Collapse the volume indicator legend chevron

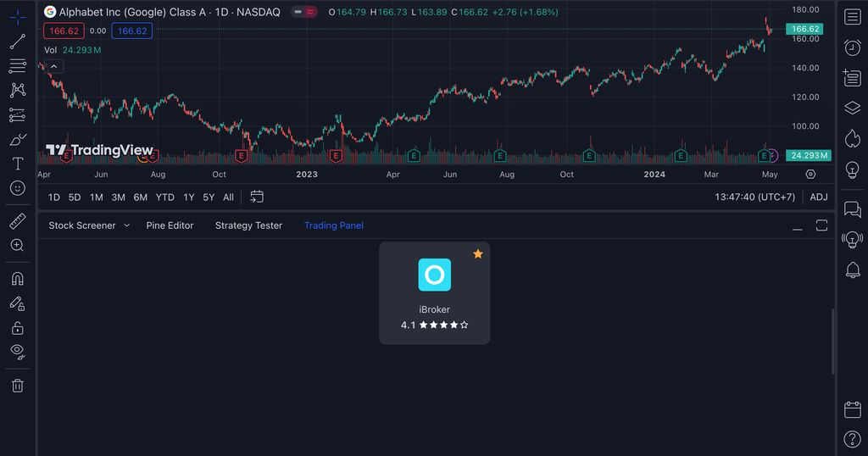[53, 66]
